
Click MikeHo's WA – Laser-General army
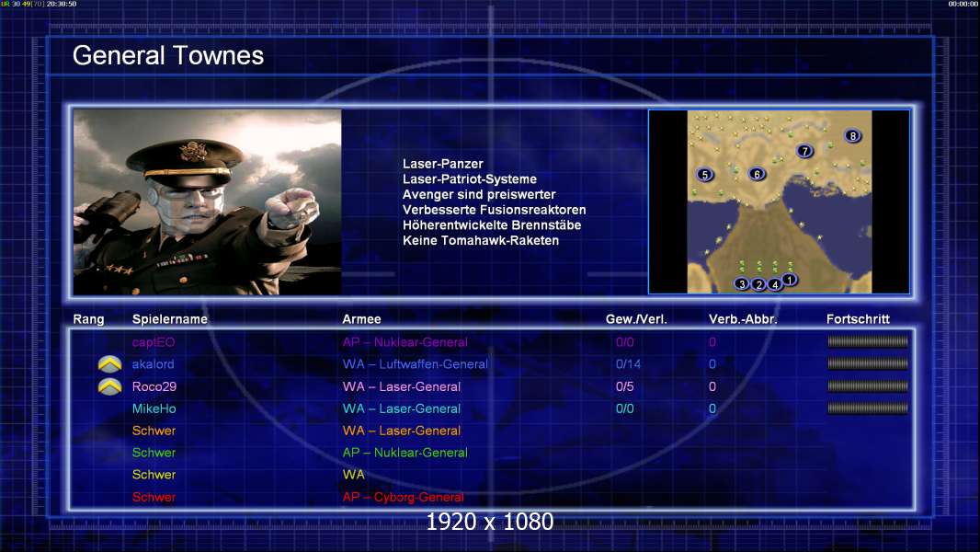coord(401,408)
